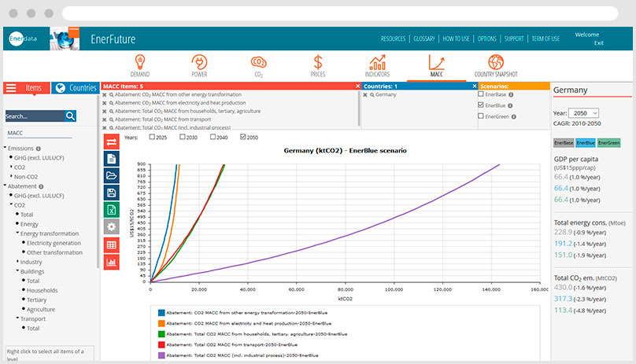Click the new document icon

[x=112, y=159]
